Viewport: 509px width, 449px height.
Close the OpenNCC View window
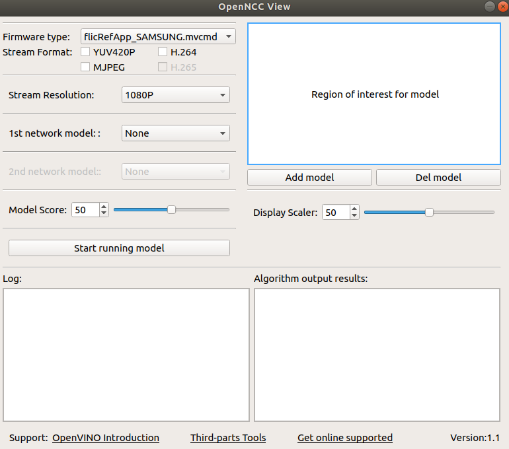point(503,6)
